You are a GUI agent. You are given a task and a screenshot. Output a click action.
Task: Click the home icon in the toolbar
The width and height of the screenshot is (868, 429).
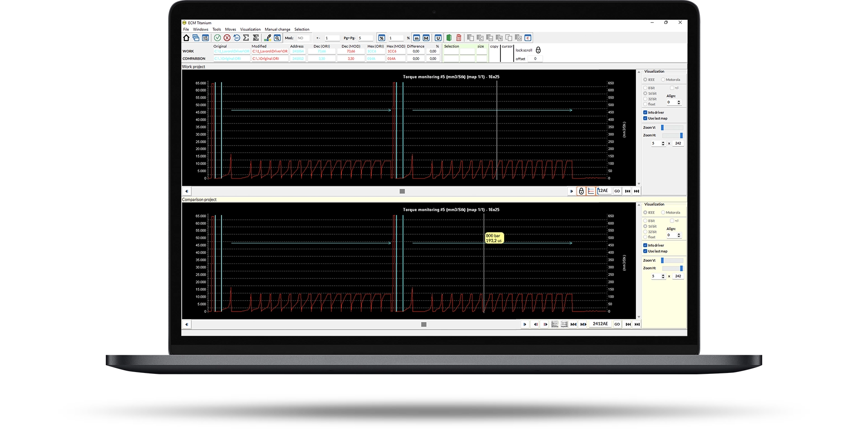pyautogui.click(x=186, y=38)
